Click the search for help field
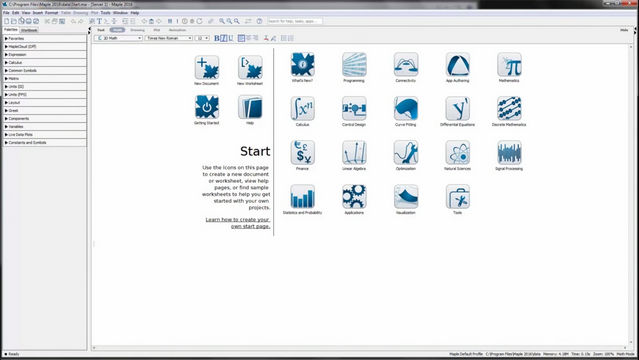639x360 pixels. (x=295, y=21)
